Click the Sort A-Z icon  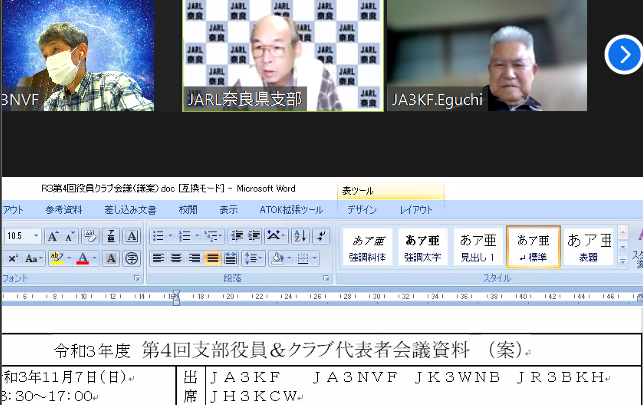(299, 236)
